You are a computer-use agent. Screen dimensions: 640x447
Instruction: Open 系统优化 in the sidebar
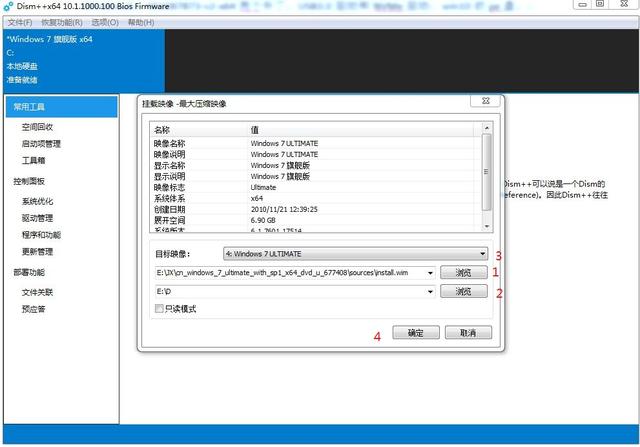[x=37, y=201]
